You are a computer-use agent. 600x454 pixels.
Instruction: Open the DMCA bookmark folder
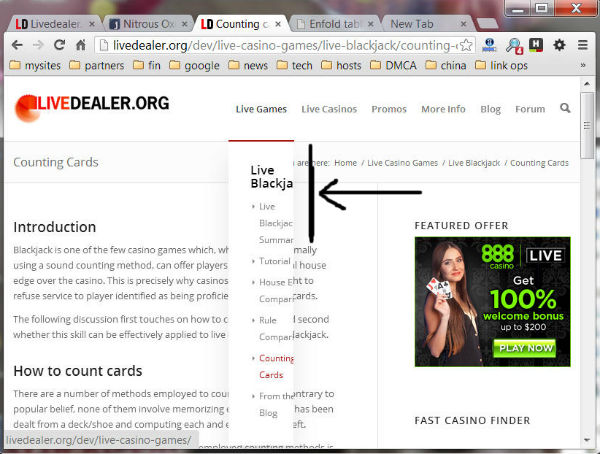[x=393, y=65]
